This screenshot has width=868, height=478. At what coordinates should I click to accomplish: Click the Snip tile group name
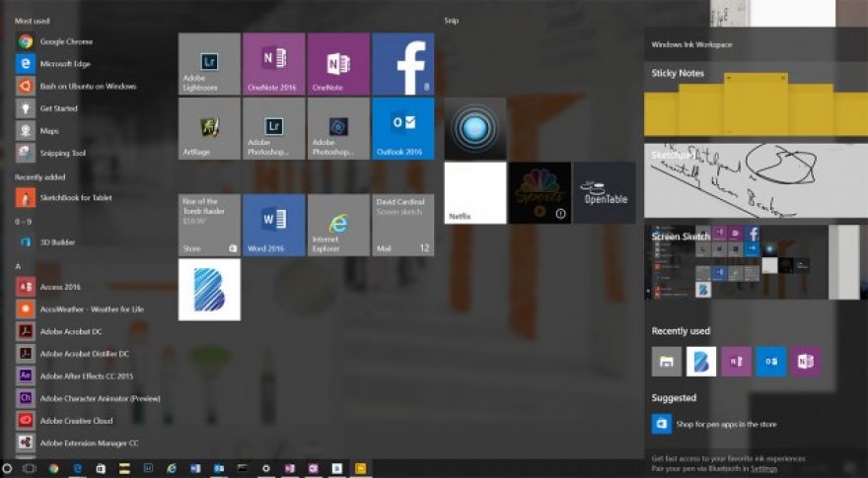[451, 21]
